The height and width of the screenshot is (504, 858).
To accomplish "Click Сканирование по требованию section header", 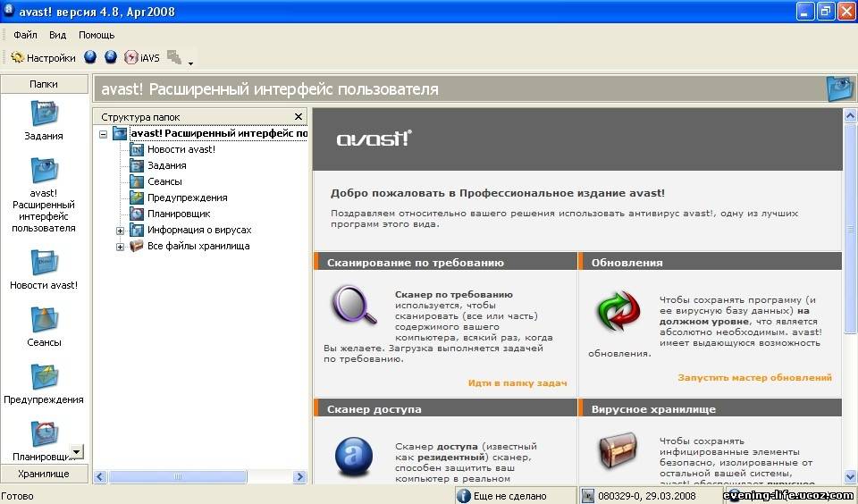I will pos(445,262).
